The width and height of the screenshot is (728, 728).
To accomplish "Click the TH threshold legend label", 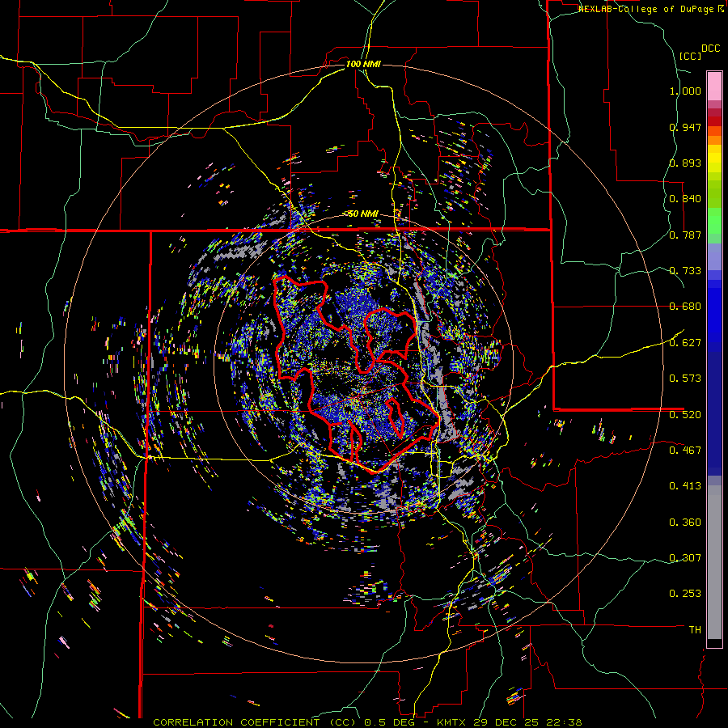I will 695,629.
